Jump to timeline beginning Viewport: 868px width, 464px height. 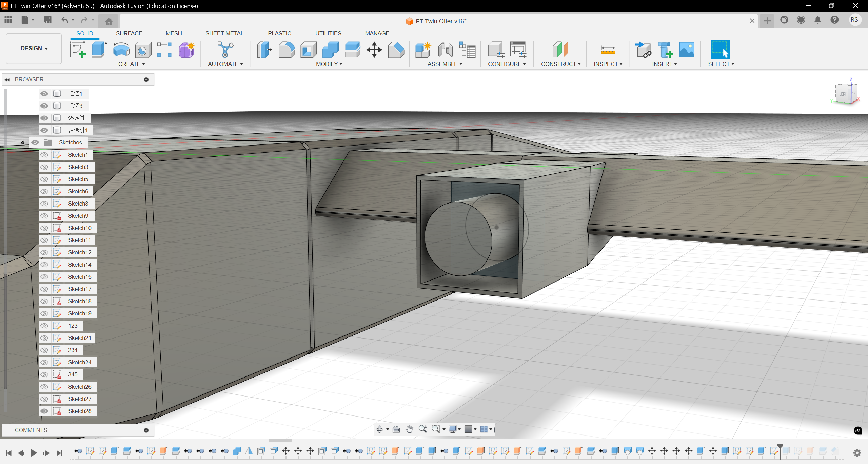[x=8, y=452]
